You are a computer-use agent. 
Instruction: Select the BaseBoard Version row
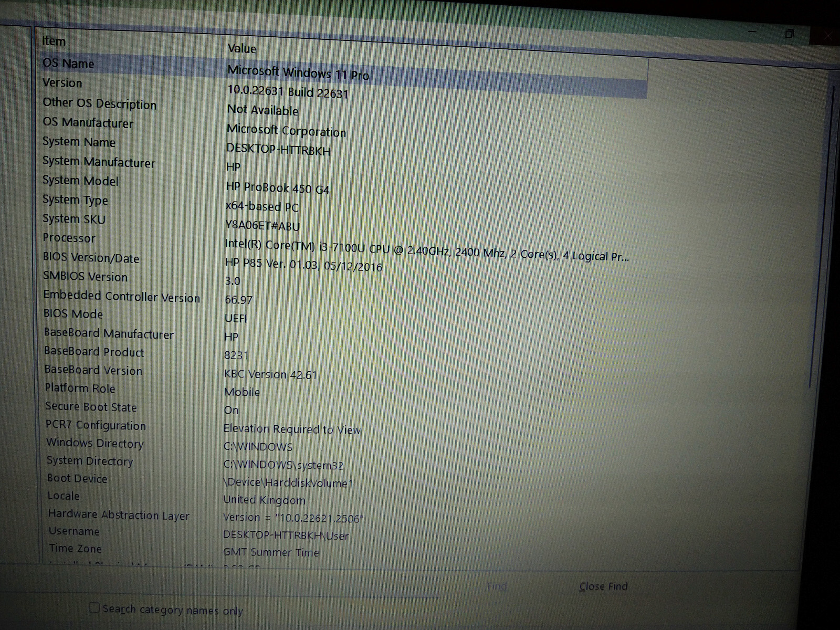93,370
